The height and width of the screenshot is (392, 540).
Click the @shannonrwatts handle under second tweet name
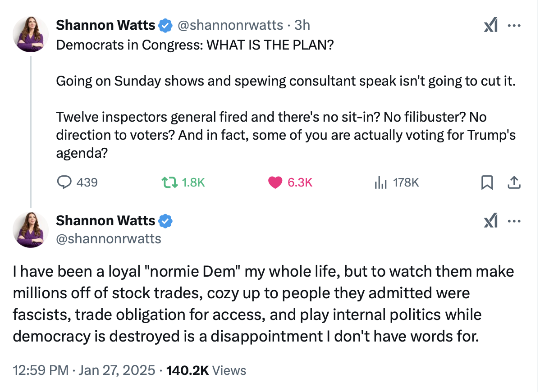(x=109, y=239)
